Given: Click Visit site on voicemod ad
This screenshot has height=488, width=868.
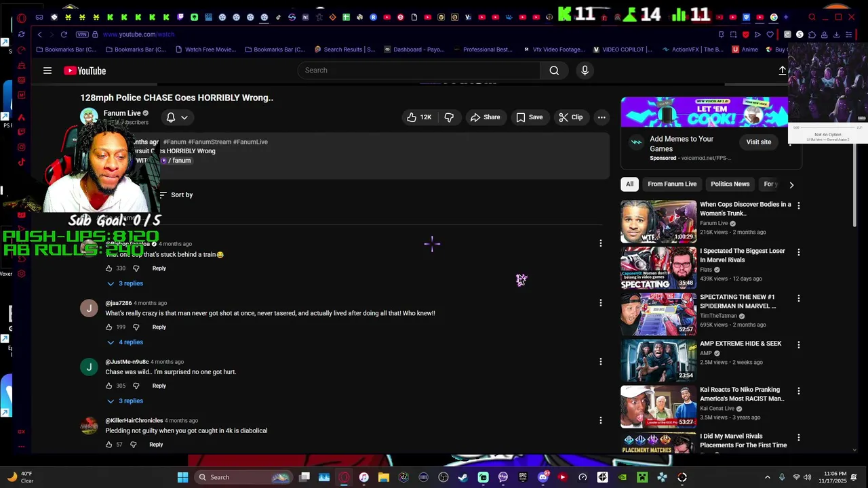Looking at the screenshot, I should pos(759,142).
